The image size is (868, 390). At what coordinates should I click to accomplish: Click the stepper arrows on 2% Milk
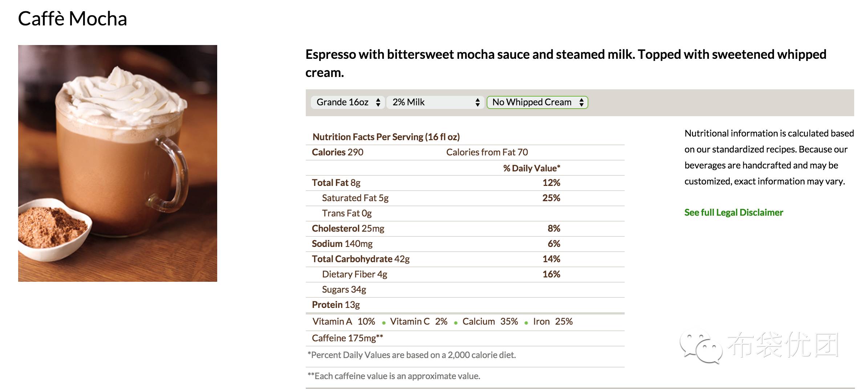(478, 102)
